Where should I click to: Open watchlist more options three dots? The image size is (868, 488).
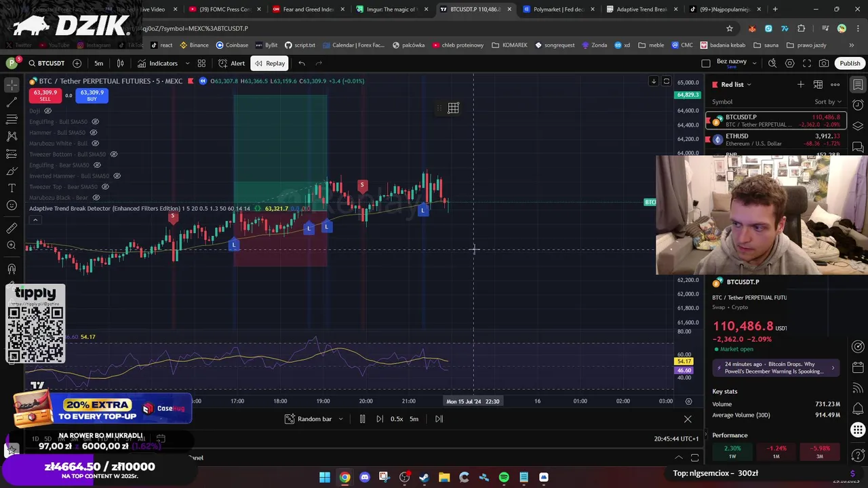(x=835, y=84)
